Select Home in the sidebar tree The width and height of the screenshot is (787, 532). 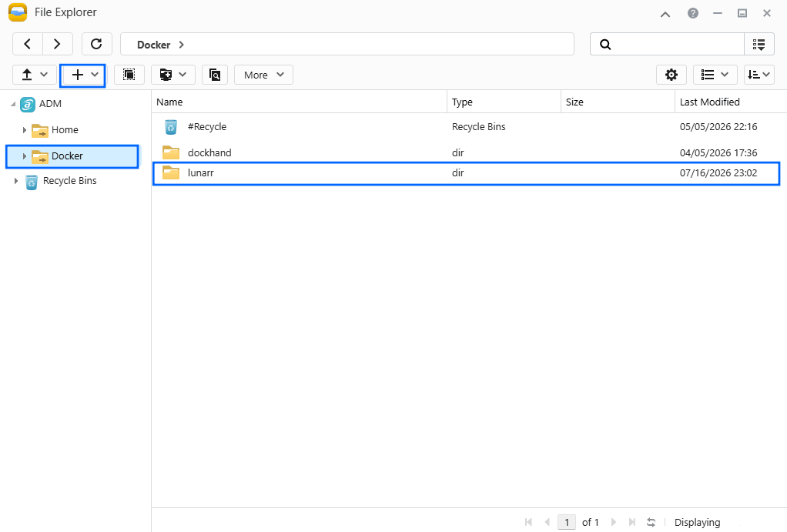coord(65,130)
